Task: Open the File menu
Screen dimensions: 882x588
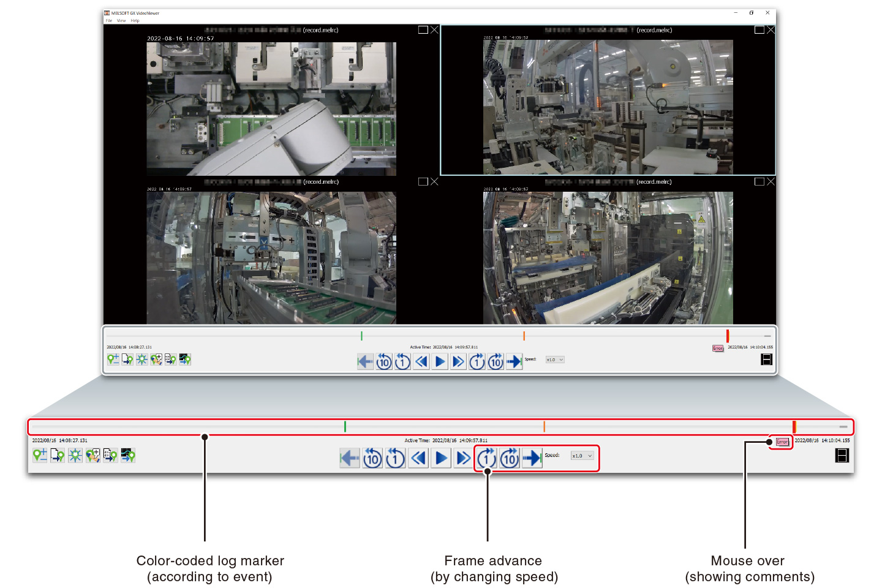Action: [108, 20]
